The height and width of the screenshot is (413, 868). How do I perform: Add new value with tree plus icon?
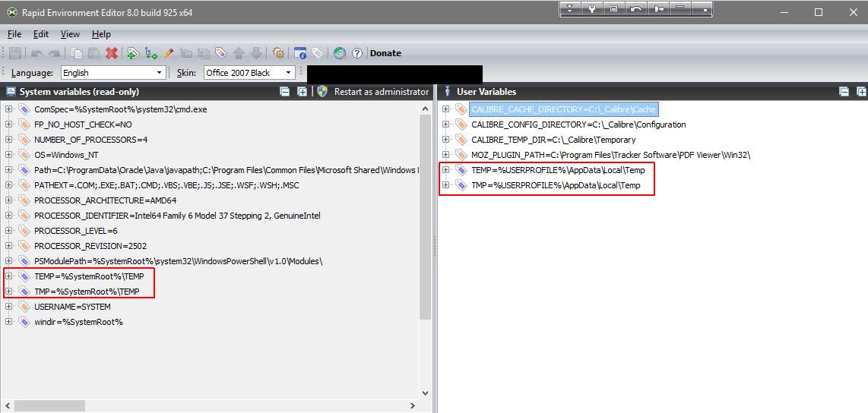(x=150, y=53)
